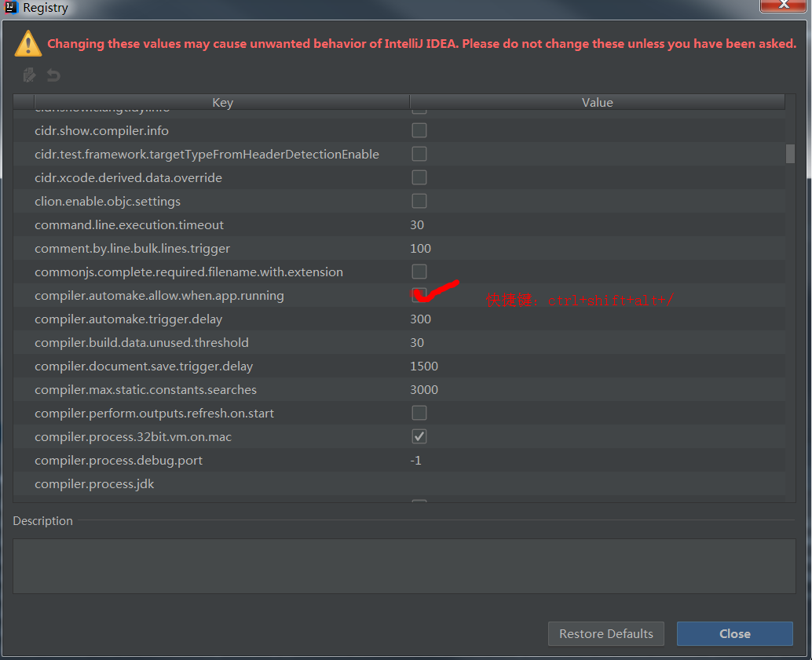Select compiler.automake.allow.when.app.running key text

click(x=159, y=296)
